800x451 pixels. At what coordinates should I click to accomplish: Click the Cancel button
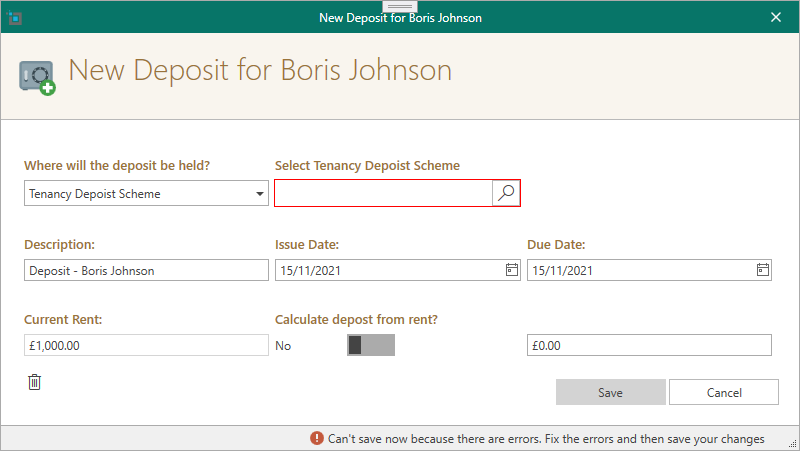pyautogui.click(x=724, y=392)
